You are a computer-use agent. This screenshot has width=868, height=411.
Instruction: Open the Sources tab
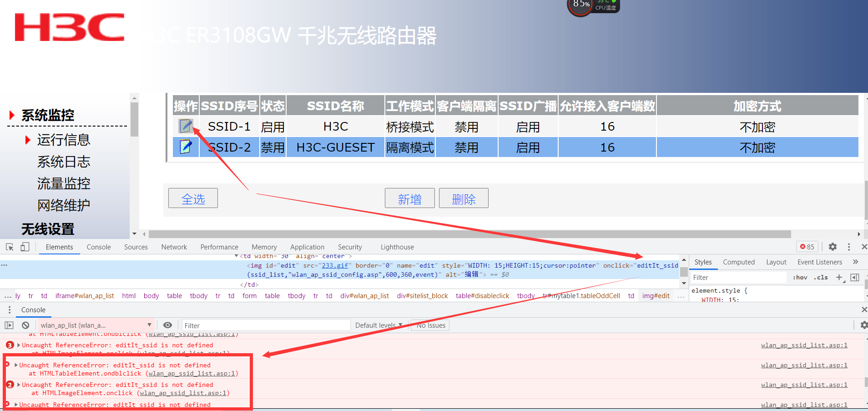coord(136,247)
